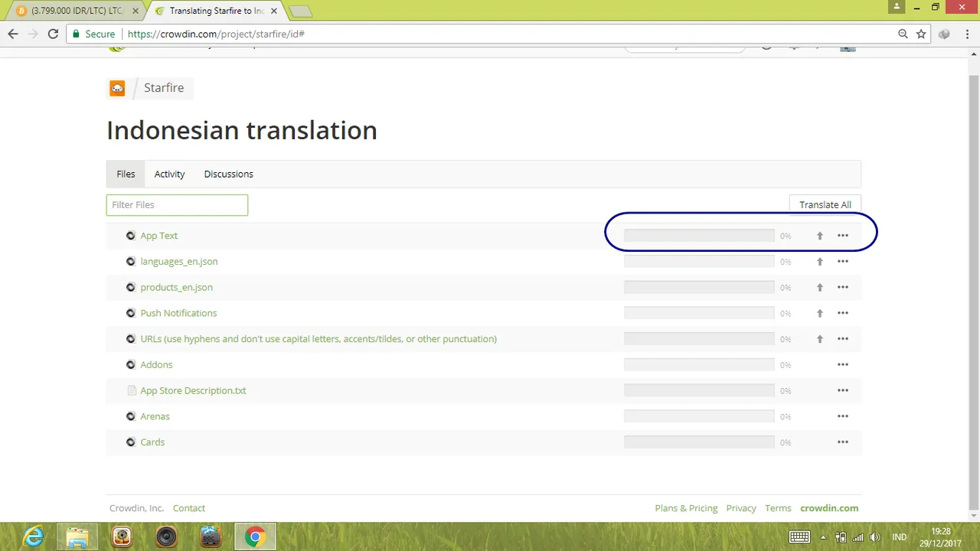The image size is (980, 551).
Task: Upload translations for products_en.json
Action: pos(819,288)
